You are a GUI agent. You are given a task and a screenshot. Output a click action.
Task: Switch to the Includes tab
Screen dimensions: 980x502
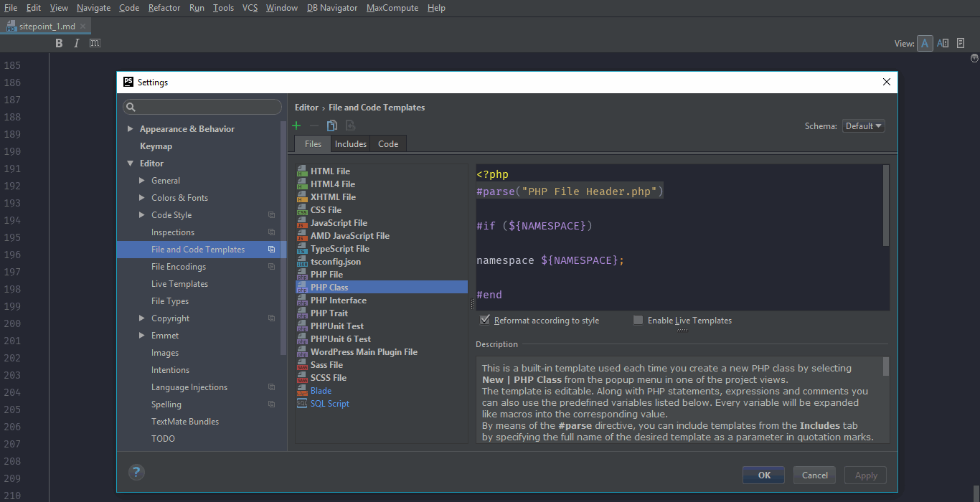pyautogui.click(x=351, y=144)
